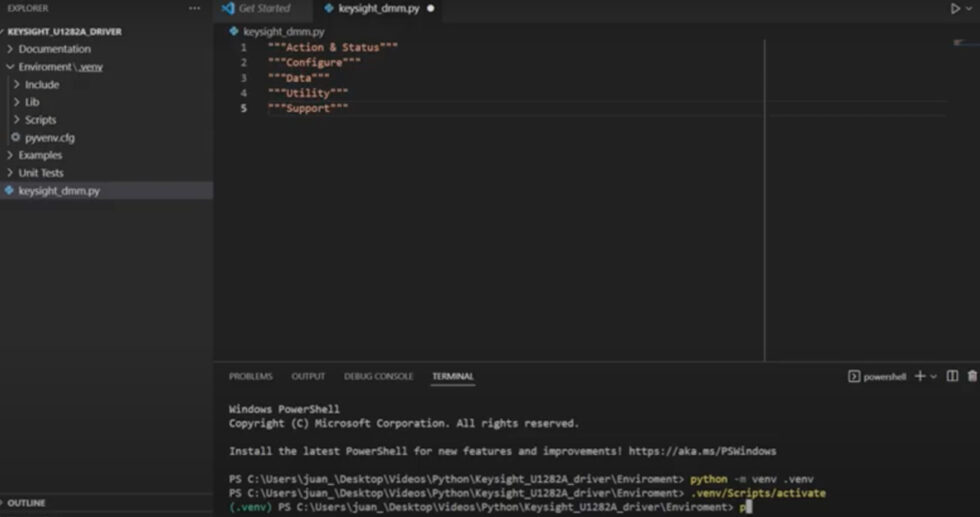This screenshot has width=980, height=517.
Task: Expand the Documentation folder
Action: coord(54,49)
